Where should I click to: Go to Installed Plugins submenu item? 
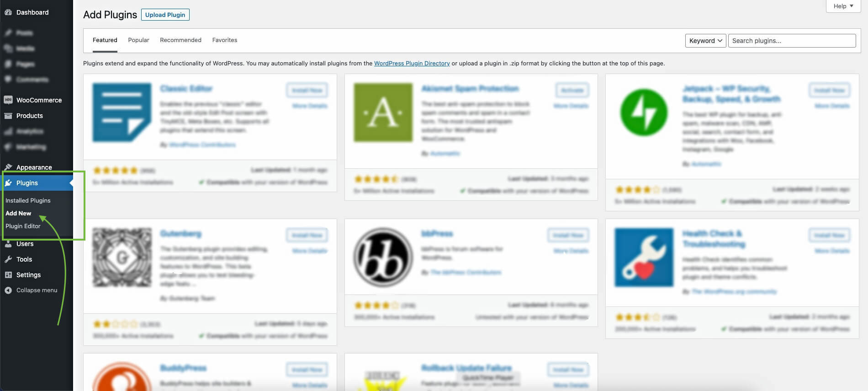tap(28, 200)
